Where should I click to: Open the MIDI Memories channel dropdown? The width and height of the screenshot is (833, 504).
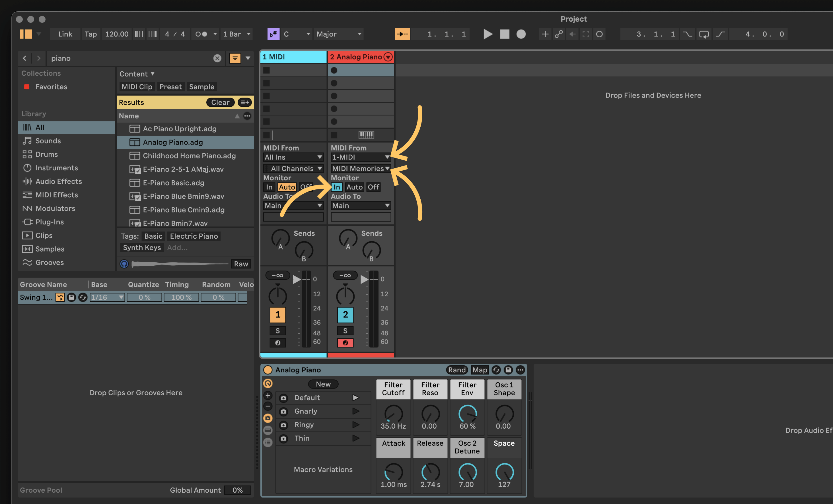point(361,168)
